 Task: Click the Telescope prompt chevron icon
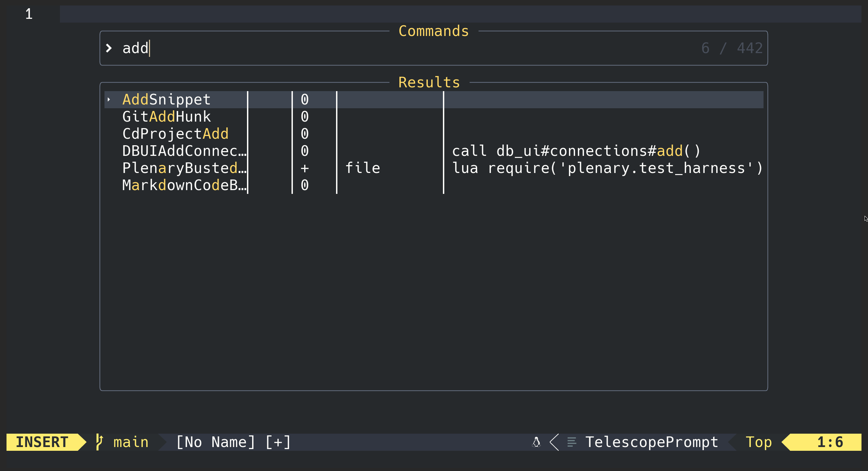pyautogui.click(x=109, y=48)
